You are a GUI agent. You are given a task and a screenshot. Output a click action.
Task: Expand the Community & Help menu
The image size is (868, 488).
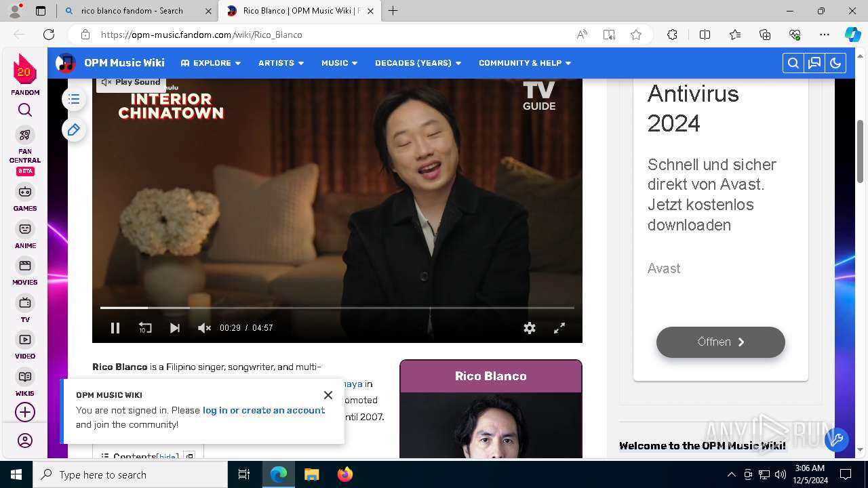point(526,63)
